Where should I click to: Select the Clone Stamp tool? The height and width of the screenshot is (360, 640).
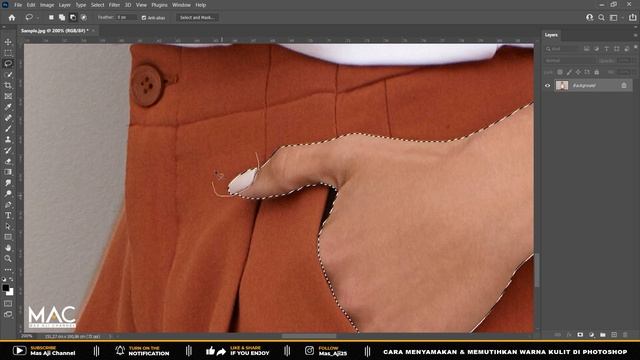(8, 140)
